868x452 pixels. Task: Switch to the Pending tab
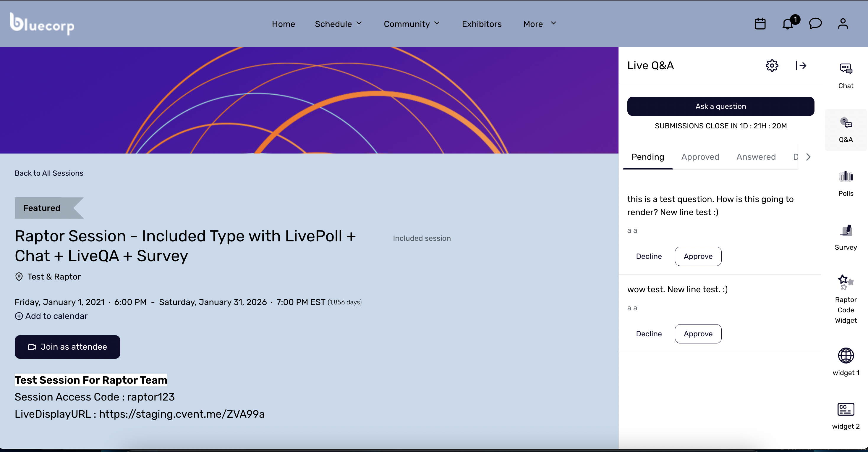point(648,157)
